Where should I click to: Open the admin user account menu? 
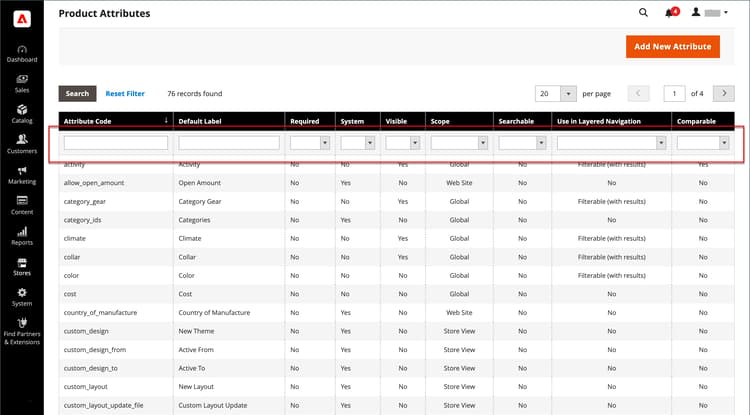pyautogui.click(x=710, y=12)
